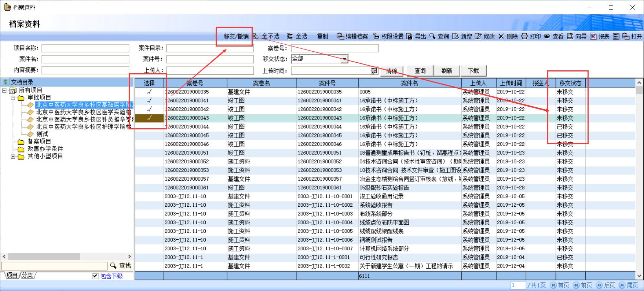This screenshot has height=291, width=644.
Task: Click the 新增 add-new icon
Action: click(x=455, y=36)
